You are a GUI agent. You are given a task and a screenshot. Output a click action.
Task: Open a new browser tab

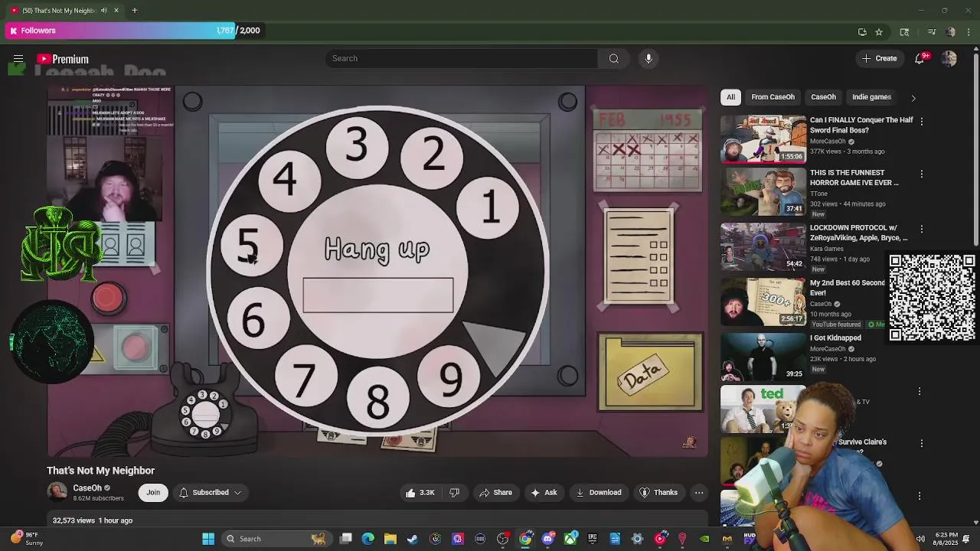134,10
